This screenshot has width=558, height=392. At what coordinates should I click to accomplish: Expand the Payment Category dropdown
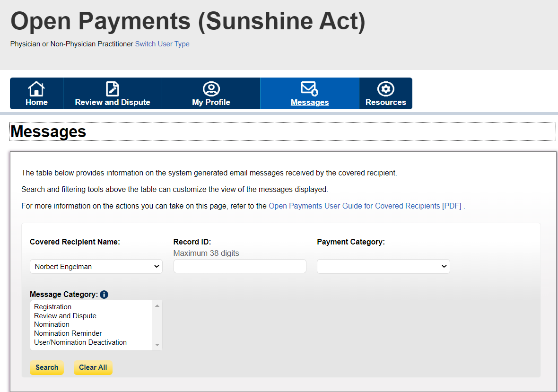(x=383, y=267)
